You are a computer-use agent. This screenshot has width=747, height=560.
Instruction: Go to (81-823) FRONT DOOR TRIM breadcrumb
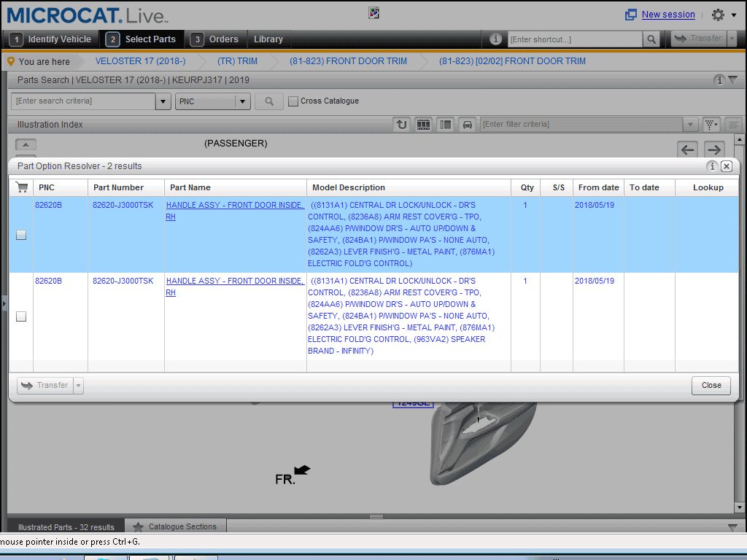coord(348,61)
